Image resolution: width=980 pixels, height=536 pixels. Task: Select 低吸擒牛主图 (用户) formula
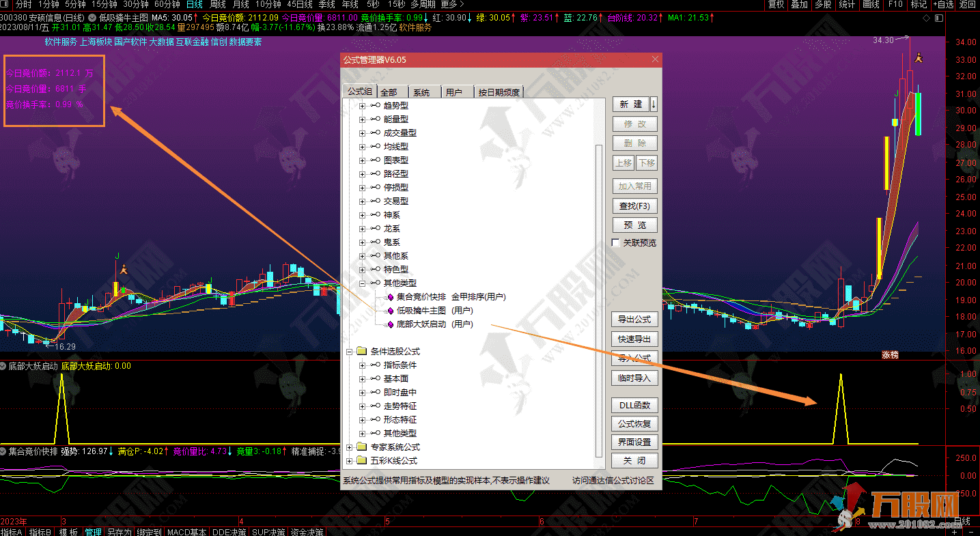(434, 311)
